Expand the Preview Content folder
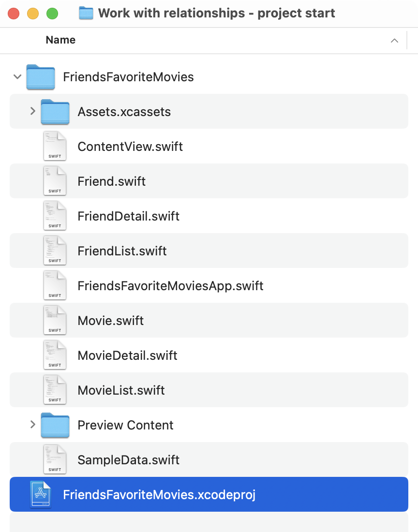418x532 pixels. [x=33, y=425]
